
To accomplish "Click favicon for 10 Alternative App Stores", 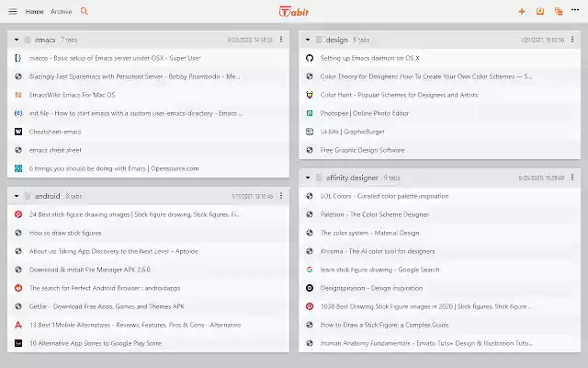I will click(x=18, y=343).
